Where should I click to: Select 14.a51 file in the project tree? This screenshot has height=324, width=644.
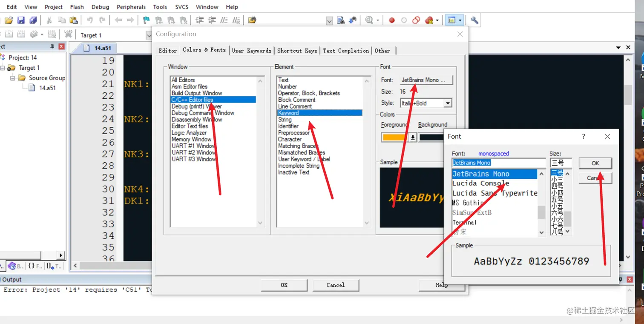[x=47, y=88]
